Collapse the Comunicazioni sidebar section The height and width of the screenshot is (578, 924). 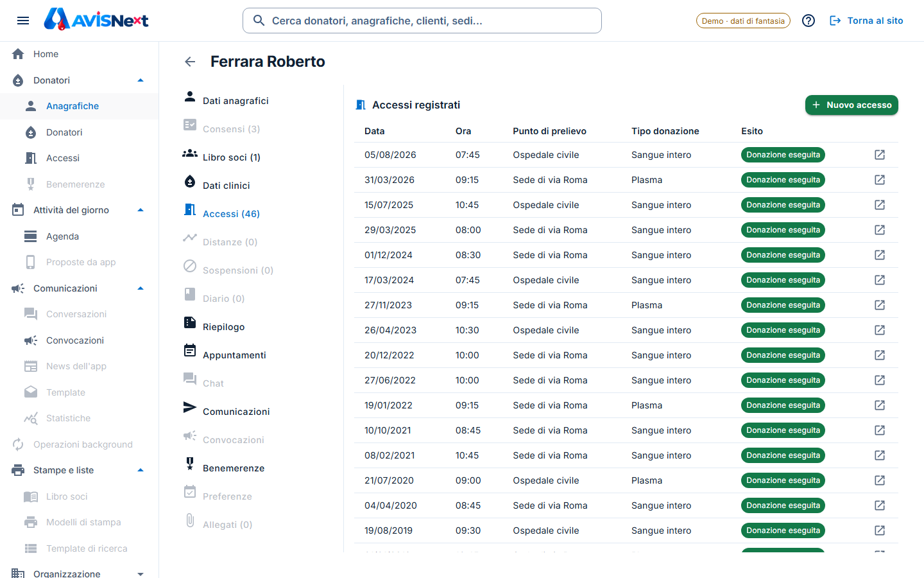(x=141, y=288)
